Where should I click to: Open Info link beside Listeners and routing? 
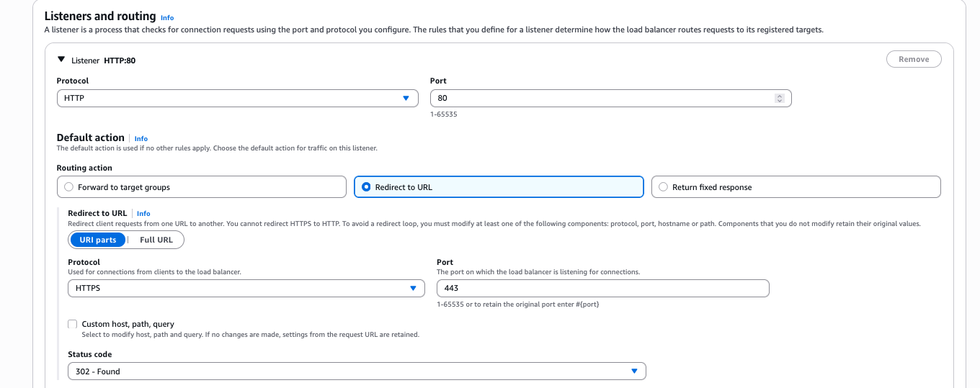[x=167, y=17]
